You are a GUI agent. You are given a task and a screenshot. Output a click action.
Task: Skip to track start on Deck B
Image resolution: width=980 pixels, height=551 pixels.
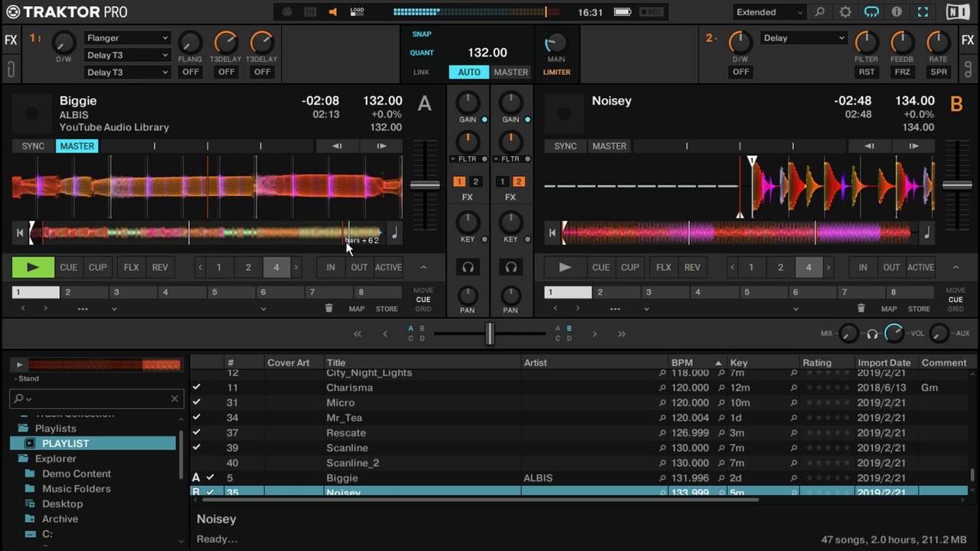coord(552,233)
